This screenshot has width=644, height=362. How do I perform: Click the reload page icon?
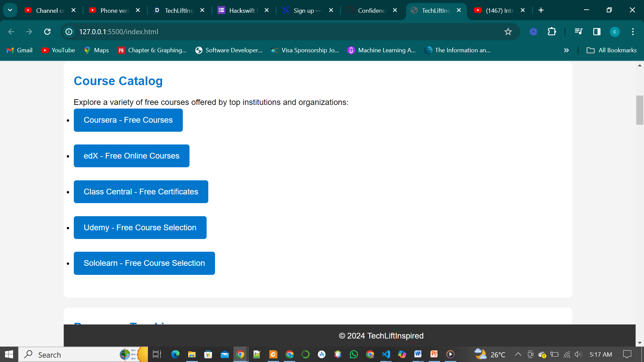pos(47,32)
